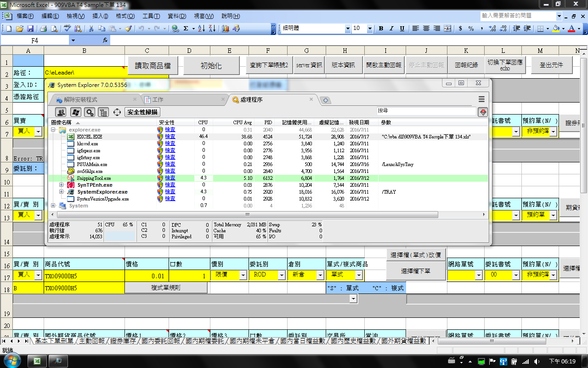Open the Chart Wizard icon
Viewport: 588px width, 368px height.
(x=226, y=29)
